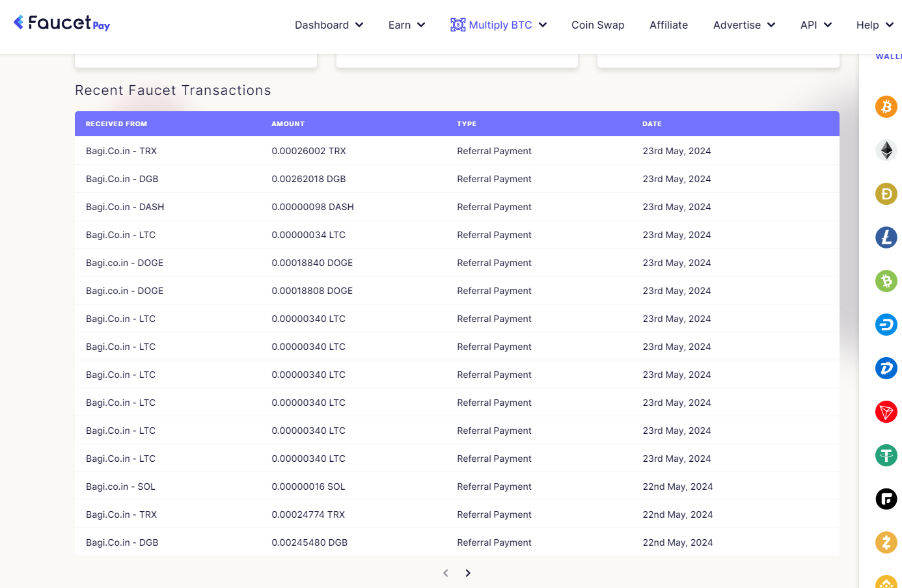Expand the Dashboard dropdown menu
The width and height of the screenshot is (902, 588).
coord(329,25)
